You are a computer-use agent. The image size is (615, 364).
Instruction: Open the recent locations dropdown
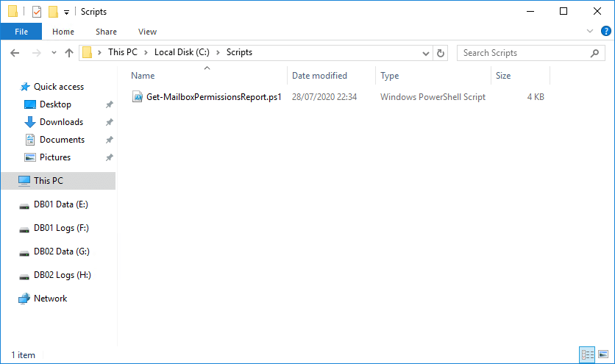[54, 52]
